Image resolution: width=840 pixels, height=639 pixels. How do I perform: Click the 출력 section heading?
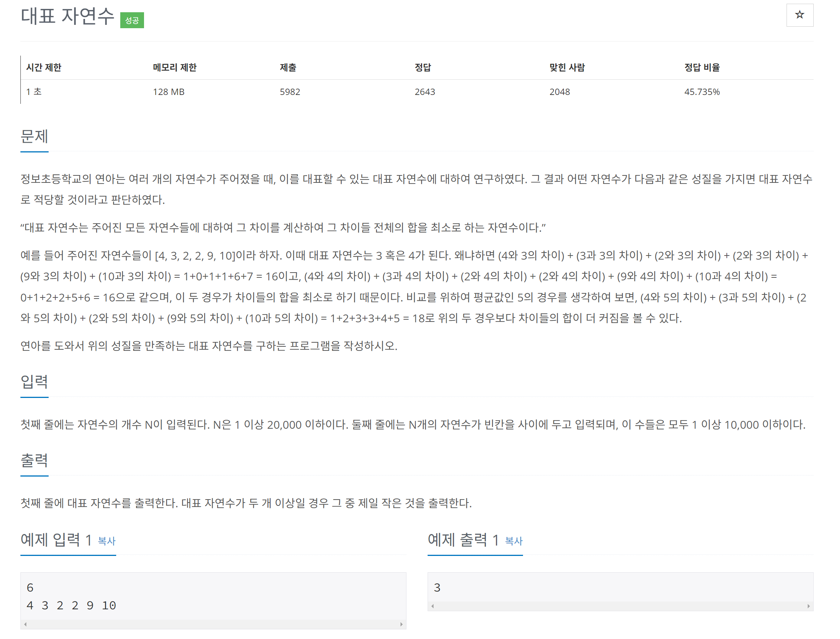(x=34, y=460)
